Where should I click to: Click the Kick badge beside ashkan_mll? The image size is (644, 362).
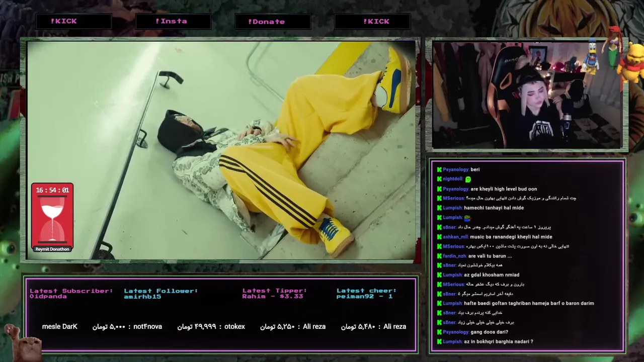[439, 237]
